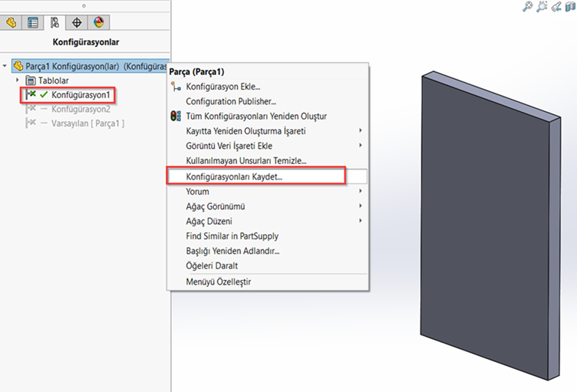Click the Previous View icon

pos(555,7)
